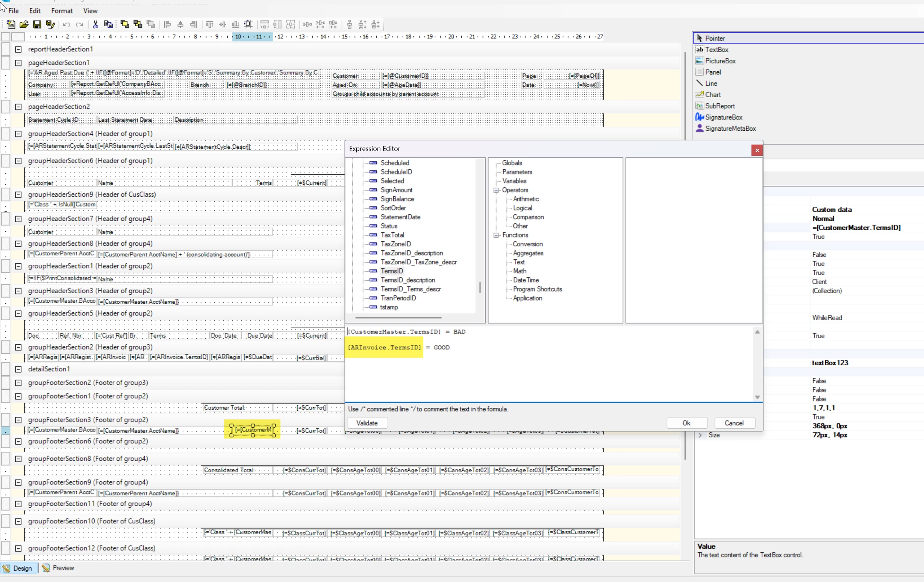Click the Cut scissors icon
Image resolution: width=924 pixels, height=582 pixels.
[95, 24]
